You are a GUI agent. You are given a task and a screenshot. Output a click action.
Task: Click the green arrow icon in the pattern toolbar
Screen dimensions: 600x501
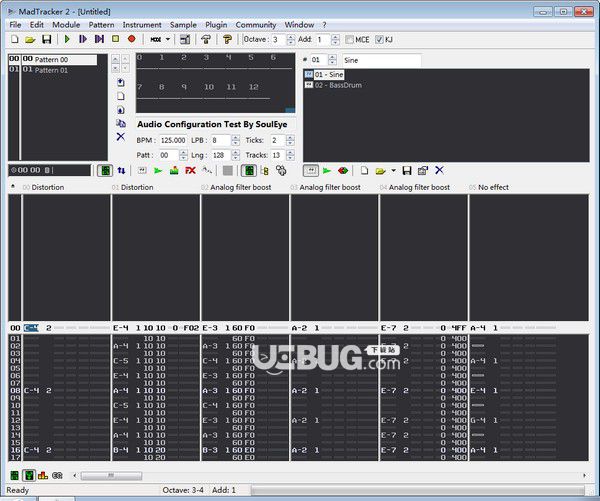click(158, 170)
